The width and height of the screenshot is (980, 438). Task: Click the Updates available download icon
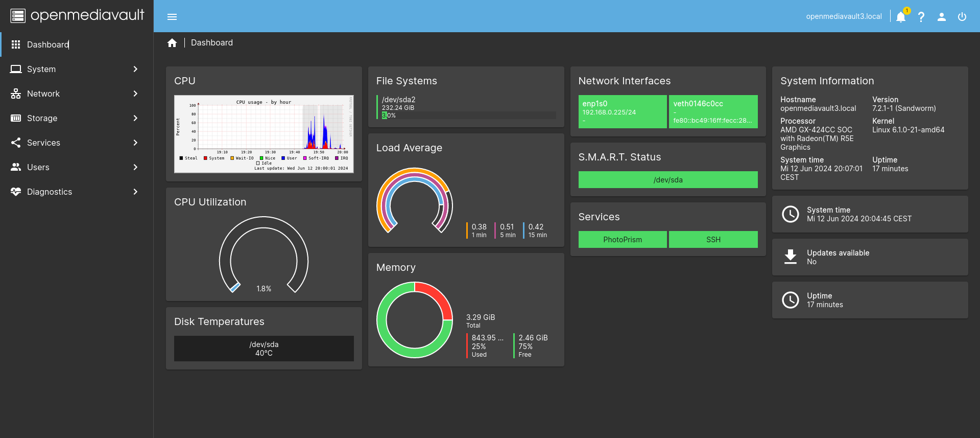pyautogui.click(x=791, y=257)
